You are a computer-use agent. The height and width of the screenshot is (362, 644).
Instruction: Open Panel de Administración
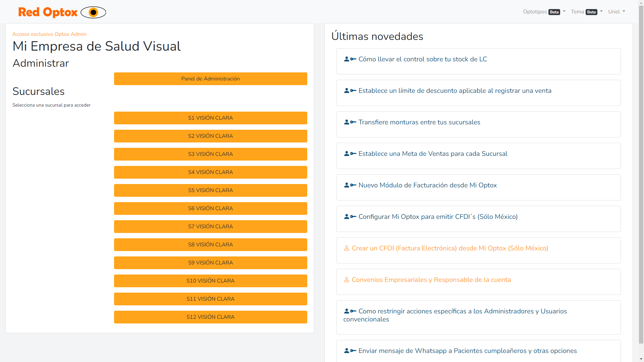[x=210, y=79]
